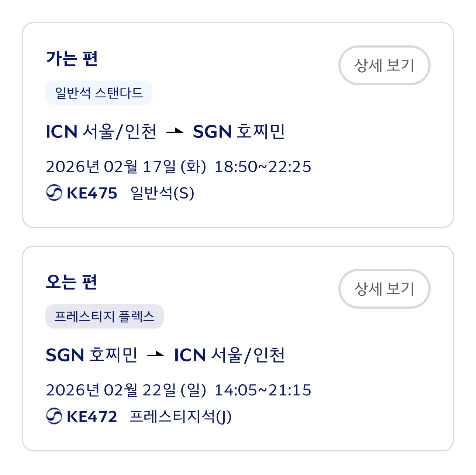Click Korean Air logo beside KE475
The height and width of the screenshot is (475, 476).
click(x=54, y=193)
